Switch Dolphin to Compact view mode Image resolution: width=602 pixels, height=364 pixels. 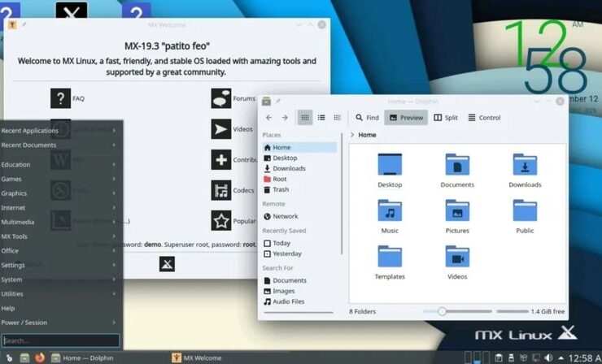click(321, 118)
